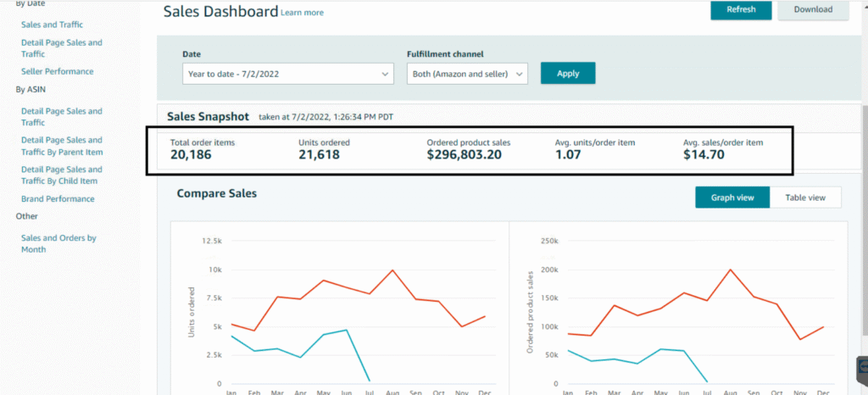Screen dimensions: 868x395
Task: Navigate to Brand Performance report
Action: pyautogui.click(x=58, y=199)
